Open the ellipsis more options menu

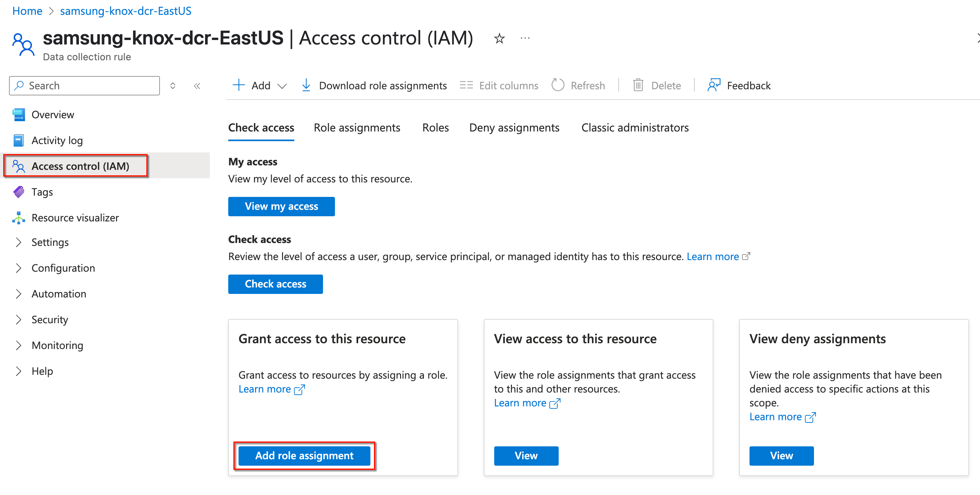tap(525, 38)
